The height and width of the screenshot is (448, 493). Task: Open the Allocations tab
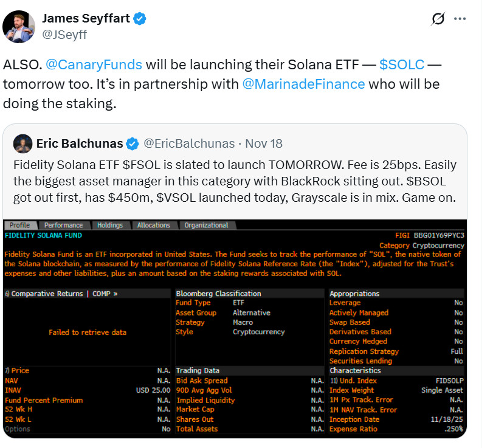tap(153, 225)
